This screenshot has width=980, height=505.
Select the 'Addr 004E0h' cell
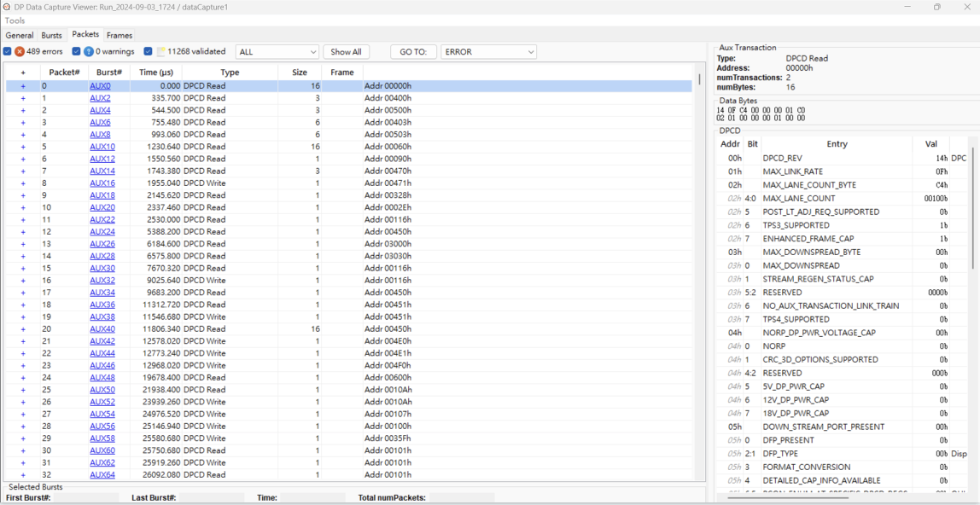click(x=388, y=341)
